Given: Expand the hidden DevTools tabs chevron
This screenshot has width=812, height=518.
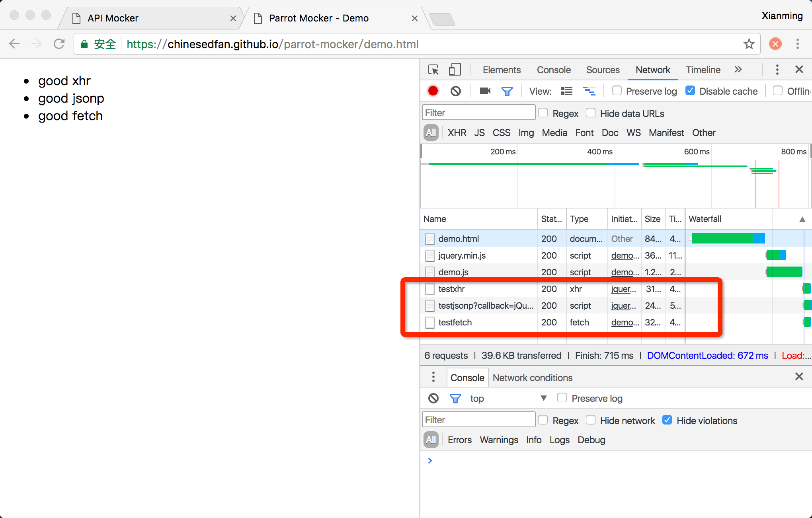Looking at the screenshot, I should pos(738,70).
